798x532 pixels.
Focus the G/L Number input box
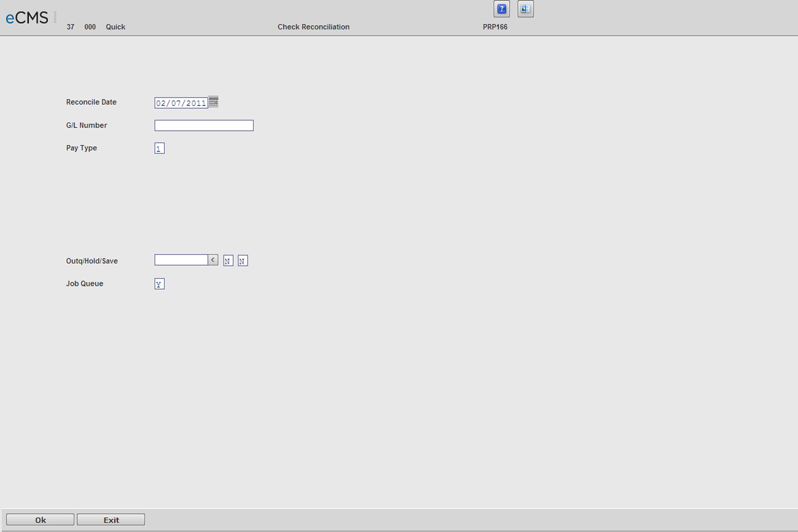204,125
